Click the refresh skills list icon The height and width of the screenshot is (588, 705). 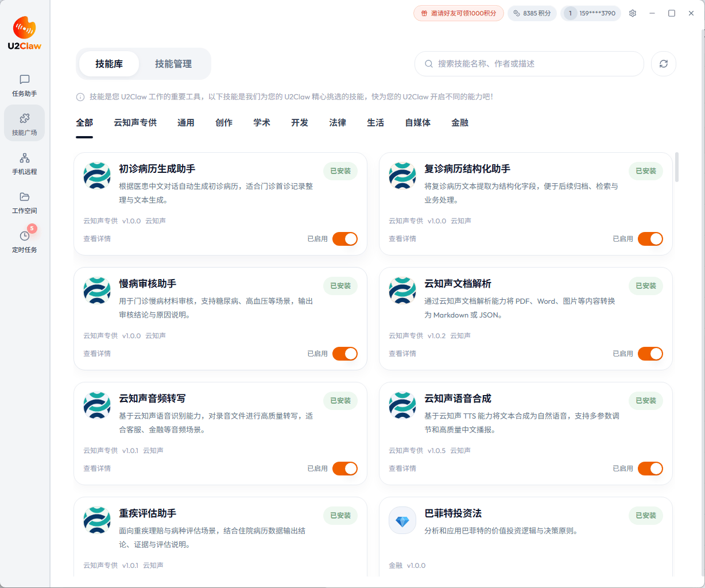pos(663,64)
